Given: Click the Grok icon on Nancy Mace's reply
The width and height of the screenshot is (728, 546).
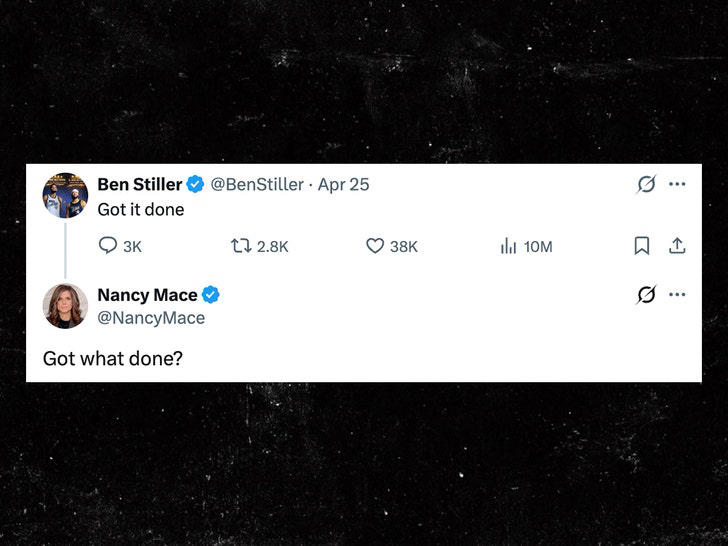Looking at the screenshot, I should tap(646, 295).
